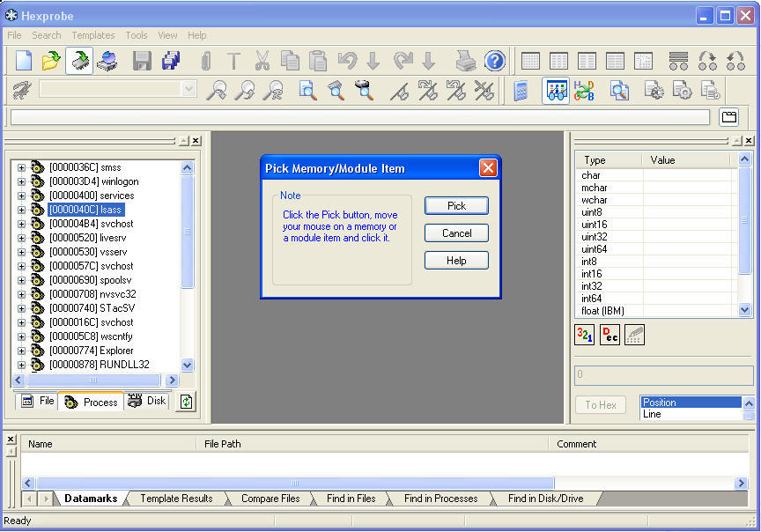The height and width of the screenshot is (532, 761).
Task: Click the find in files magnifier icon
Action: coord(307,91)
